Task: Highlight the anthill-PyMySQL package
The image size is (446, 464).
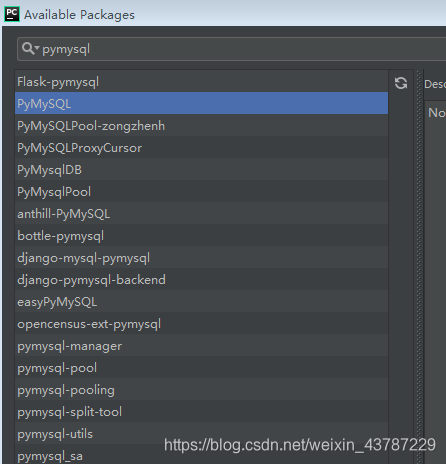Action: click(x=201, y=213)
